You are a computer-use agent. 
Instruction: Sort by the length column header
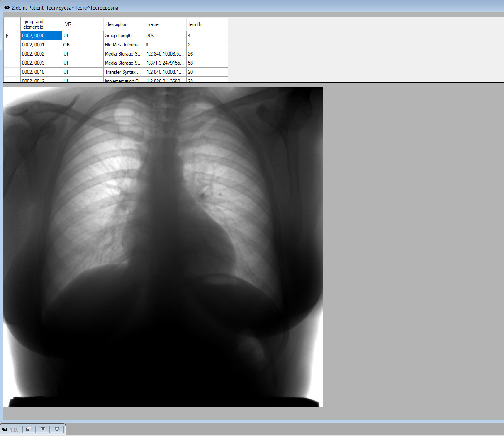tap(207, 24)
